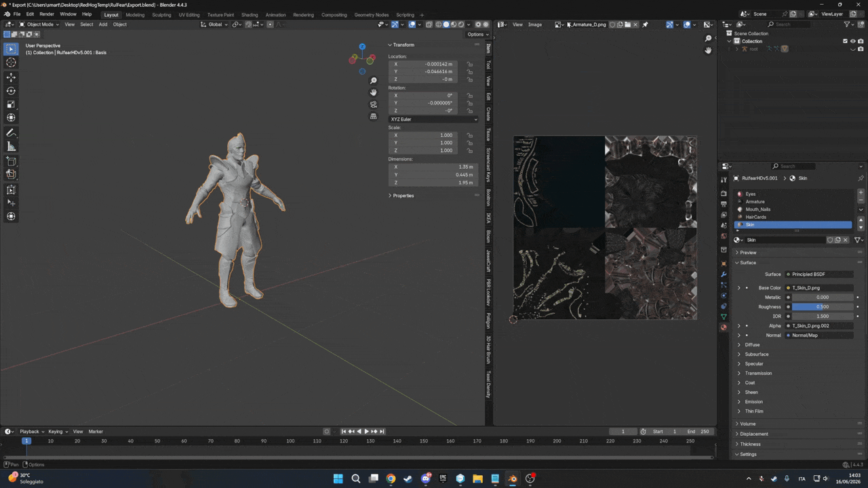Viewport: 868px width, 488px height.
Task: Open the Render menu
Action: (x=47, y=14)
